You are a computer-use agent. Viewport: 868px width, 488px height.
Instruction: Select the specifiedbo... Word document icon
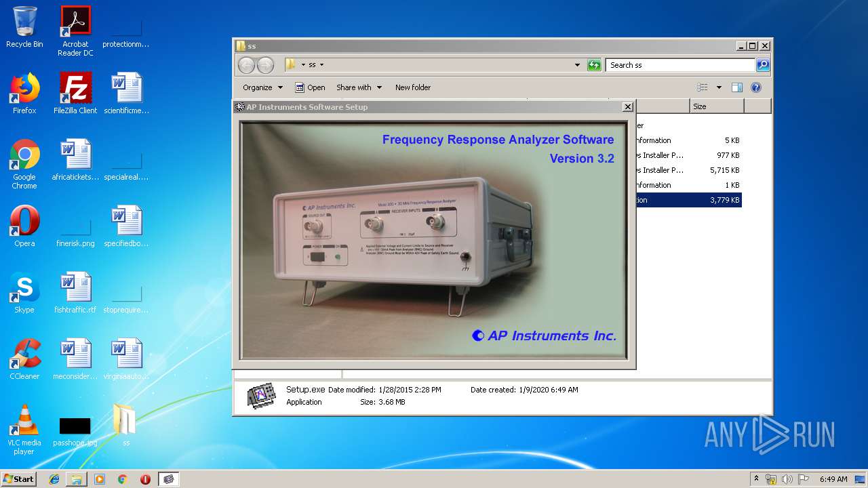(x=126, y=226)
